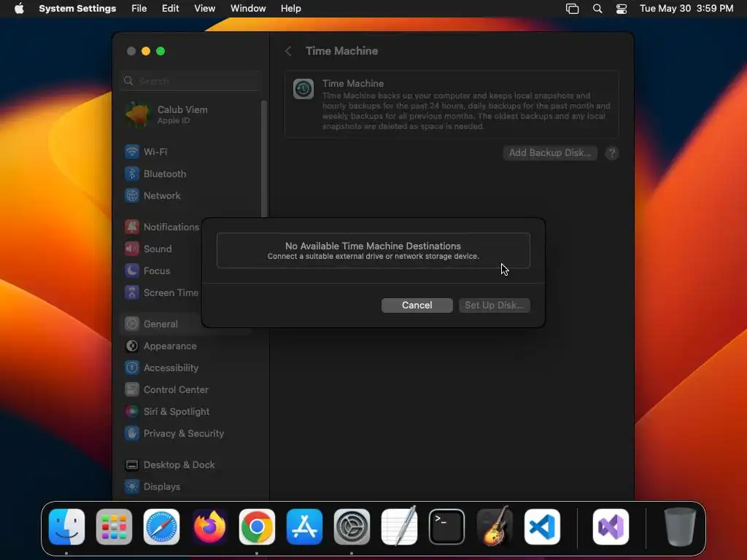Select No Available Time Machine Destinations box
The width and height of the screenshot is (747, 560).
373,251
